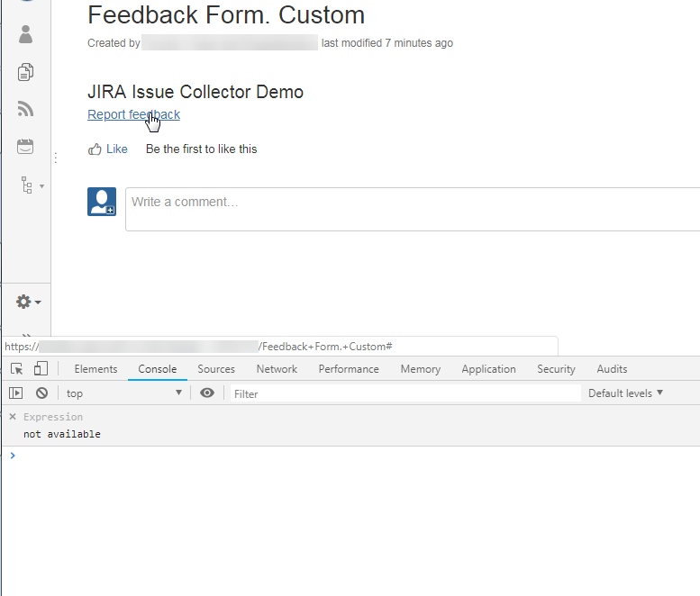Open the space tools gear menu
Viewport: 700px width, 596px height.
(x=28, y=302)
